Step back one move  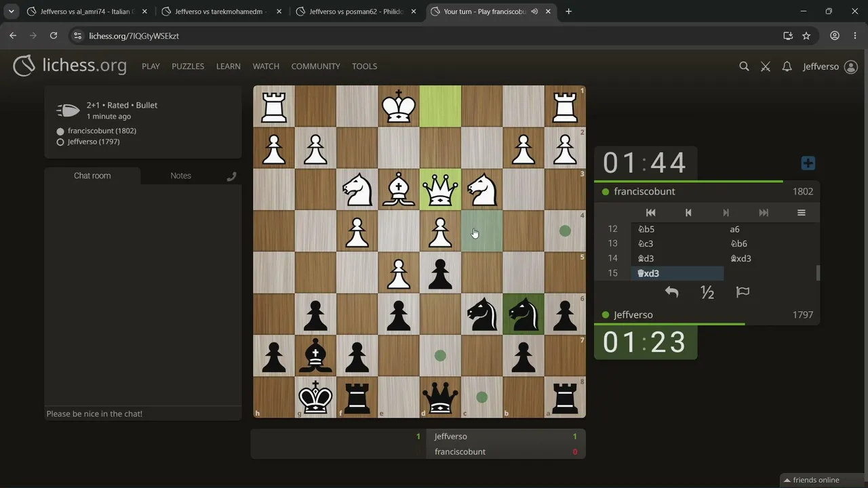(x=688, y=213)
